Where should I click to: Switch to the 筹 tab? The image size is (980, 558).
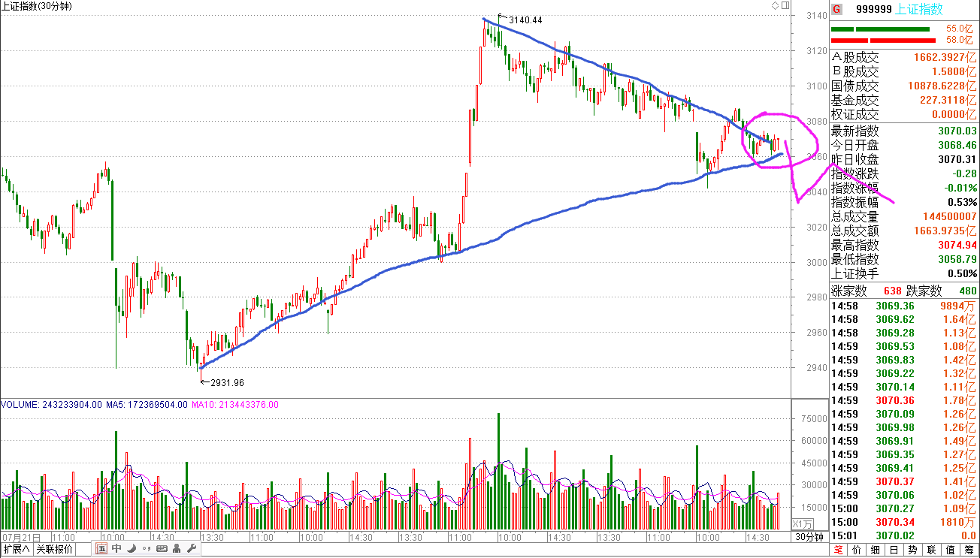tap(969, 550)
